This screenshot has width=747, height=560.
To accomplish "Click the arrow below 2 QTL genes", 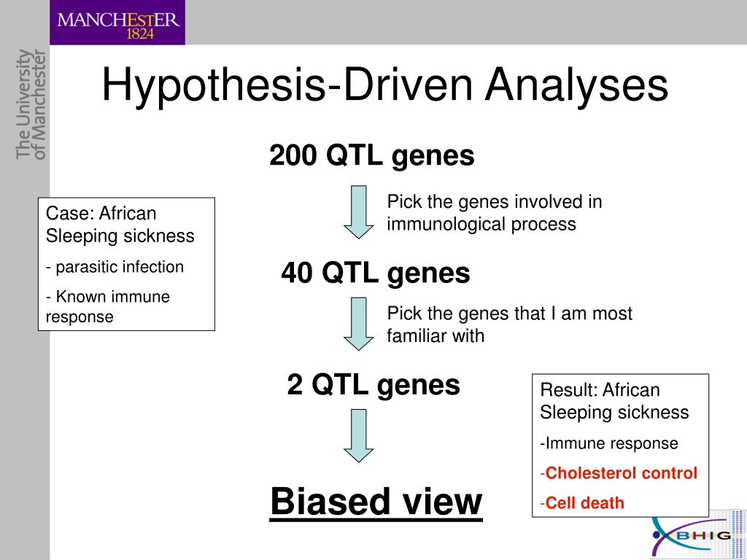I will click(359, 436).
